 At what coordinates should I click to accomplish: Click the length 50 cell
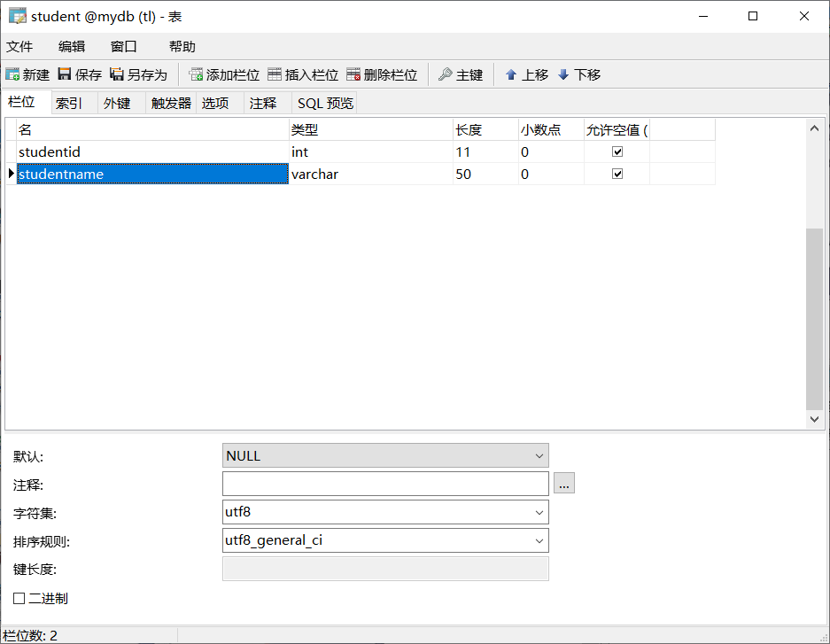(485, 175)
